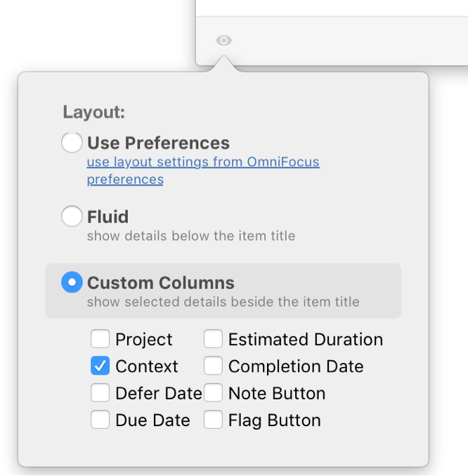Check the Completion Date checkbox
The height and width of the screenshot is (476, 468).
click(x=214, y=366)
